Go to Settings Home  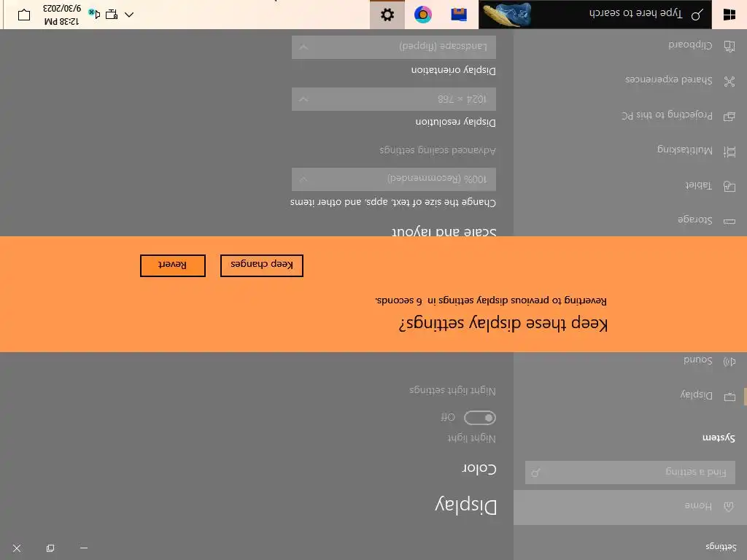coord(630,507)
